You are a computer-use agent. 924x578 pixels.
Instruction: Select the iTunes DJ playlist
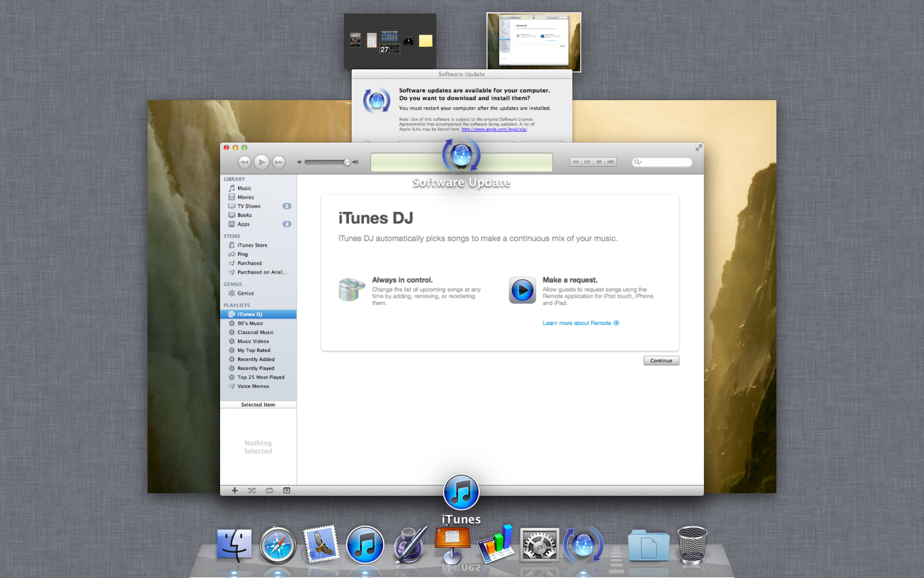[258, 315]
